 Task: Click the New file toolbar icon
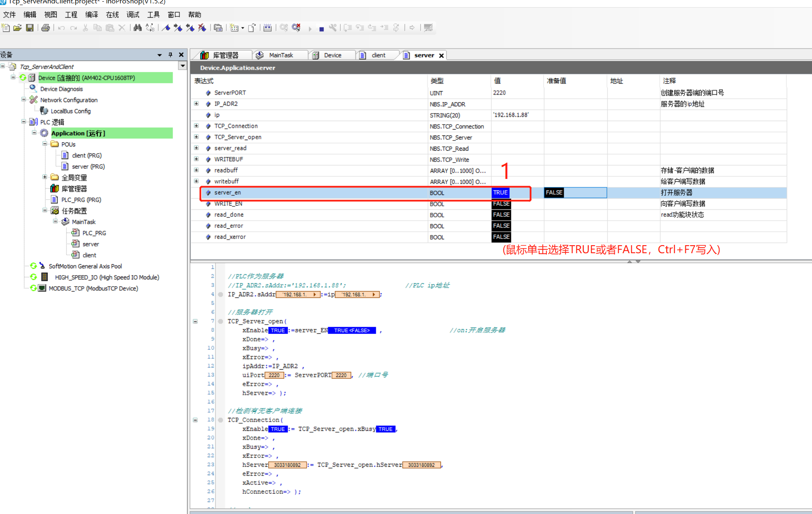[x=6, y=28]
